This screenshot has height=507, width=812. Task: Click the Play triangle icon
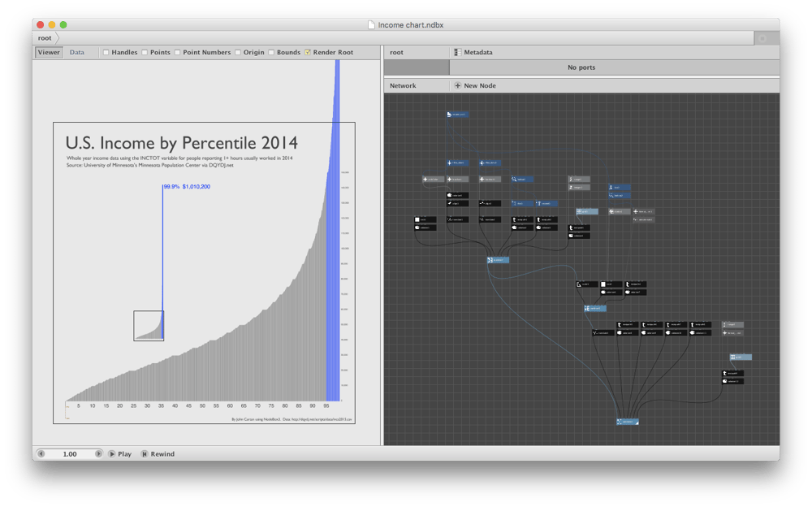(x=112, y=454)
